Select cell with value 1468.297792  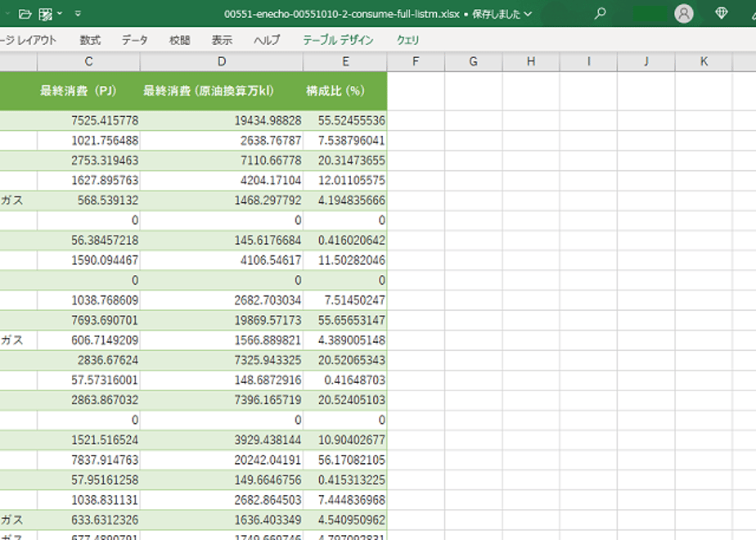click(221, 200)
